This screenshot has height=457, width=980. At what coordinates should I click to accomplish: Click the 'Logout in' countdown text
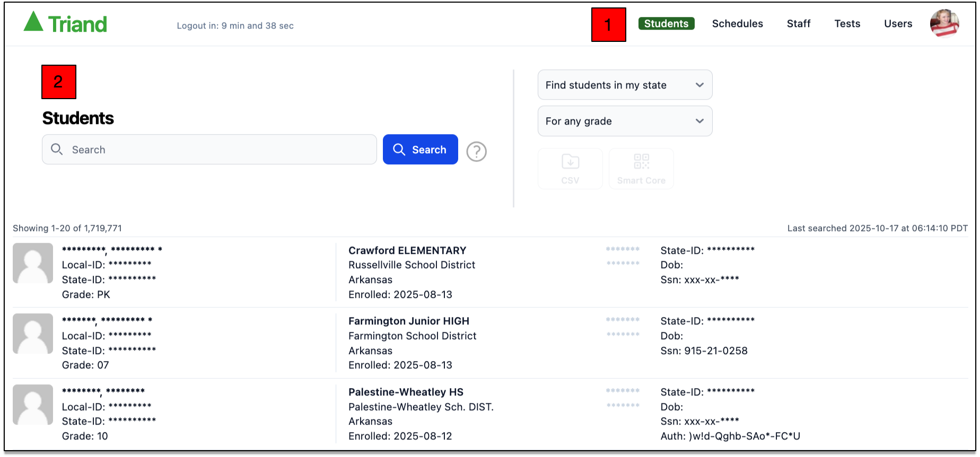pyautogui.click(x=235, y=25)
